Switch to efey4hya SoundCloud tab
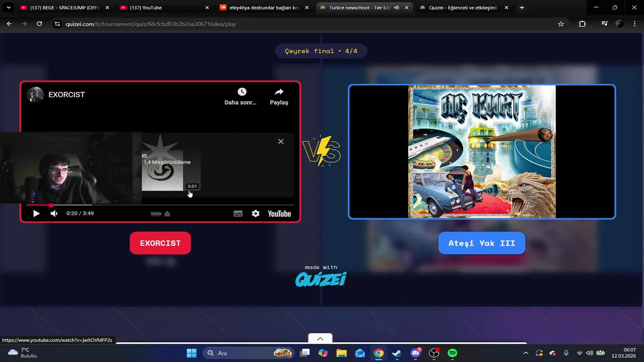 coord(263,8)
